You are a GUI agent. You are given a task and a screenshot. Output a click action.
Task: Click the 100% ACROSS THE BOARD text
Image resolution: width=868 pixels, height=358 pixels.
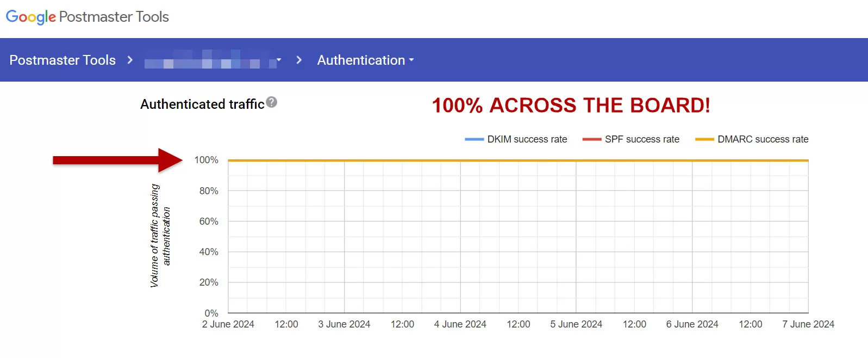coord(571,105)
